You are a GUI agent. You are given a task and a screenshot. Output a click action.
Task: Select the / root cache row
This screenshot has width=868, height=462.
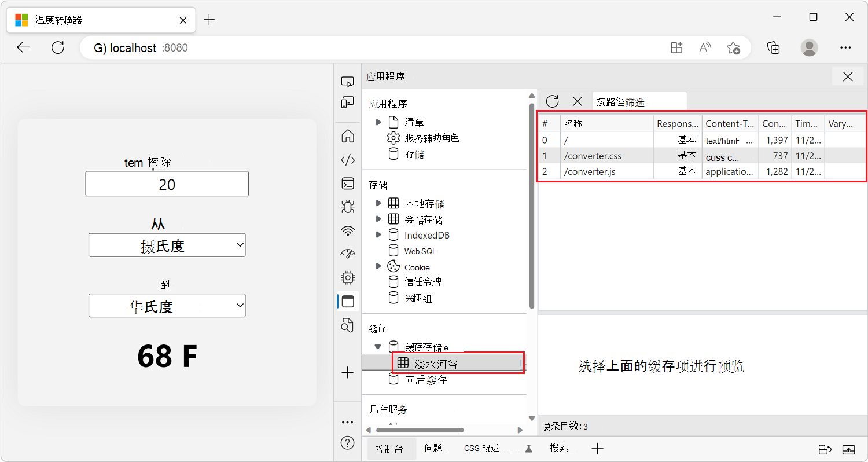point(702,140)
